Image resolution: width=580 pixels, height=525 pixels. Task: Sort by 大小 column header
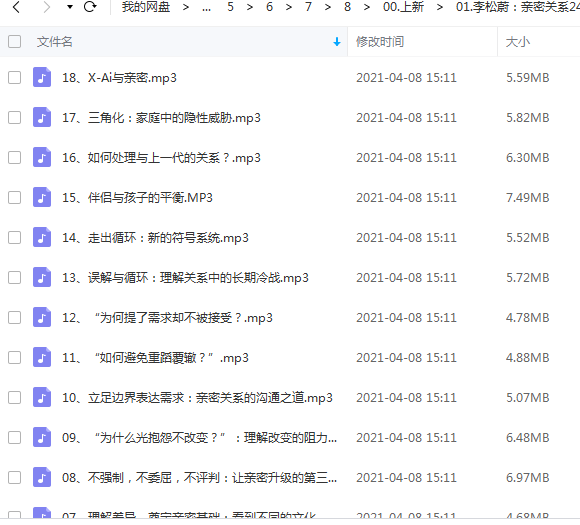518,41
